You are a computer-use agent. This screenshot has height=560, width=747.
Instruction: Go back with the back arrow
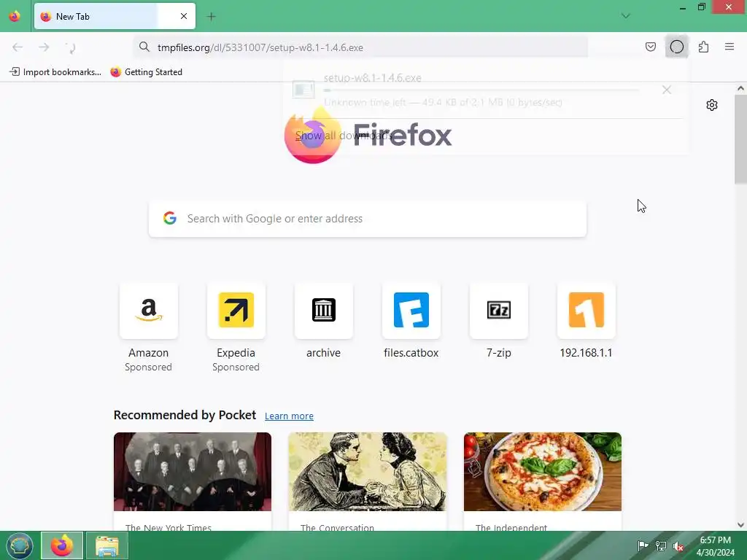point(18,47)
